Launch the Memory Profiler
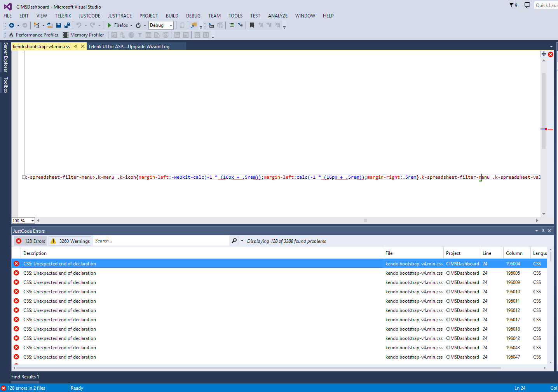 tap(84, 35)
